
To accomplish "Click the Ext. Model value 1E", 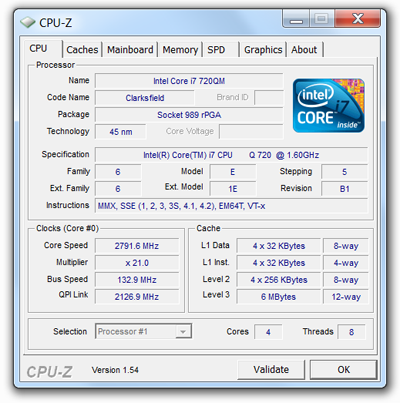I will [x=233, y=189].
